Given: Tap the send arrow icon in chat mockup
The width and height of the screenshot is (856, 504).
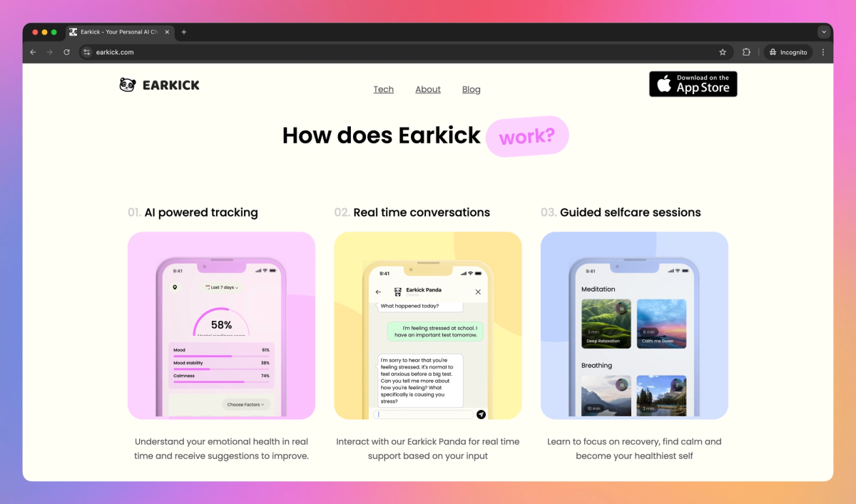Looking at the screenshot, I should click(x=481, y=414).
